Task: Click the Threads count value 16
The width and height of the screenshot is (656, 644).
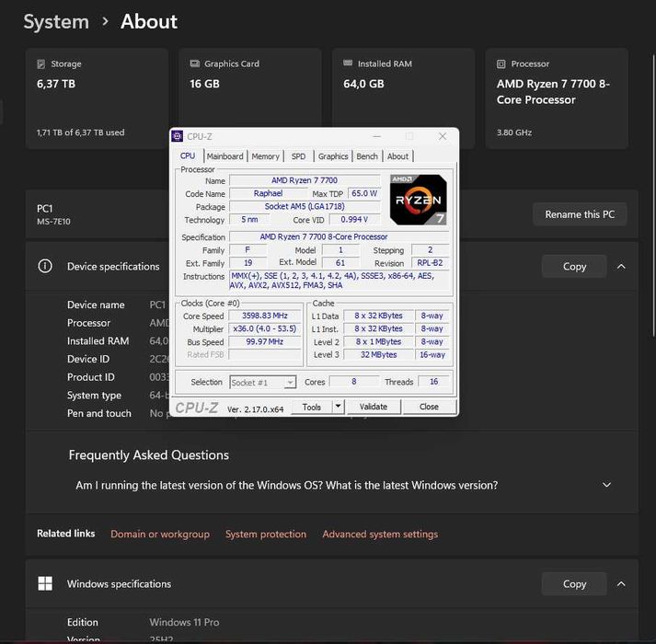Action: pyautogui.click(x=434, y=381)
